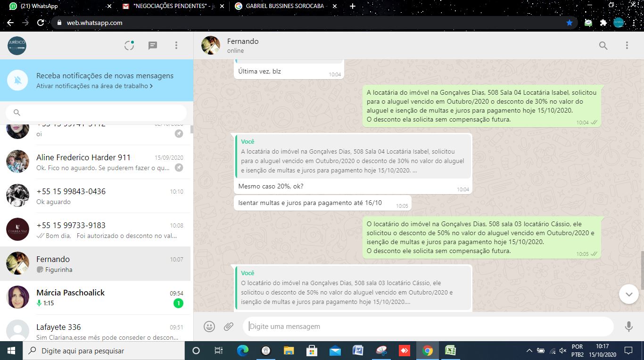Switch to GABRIEL BUSSINES SOROCABA tab

[285, 7]
